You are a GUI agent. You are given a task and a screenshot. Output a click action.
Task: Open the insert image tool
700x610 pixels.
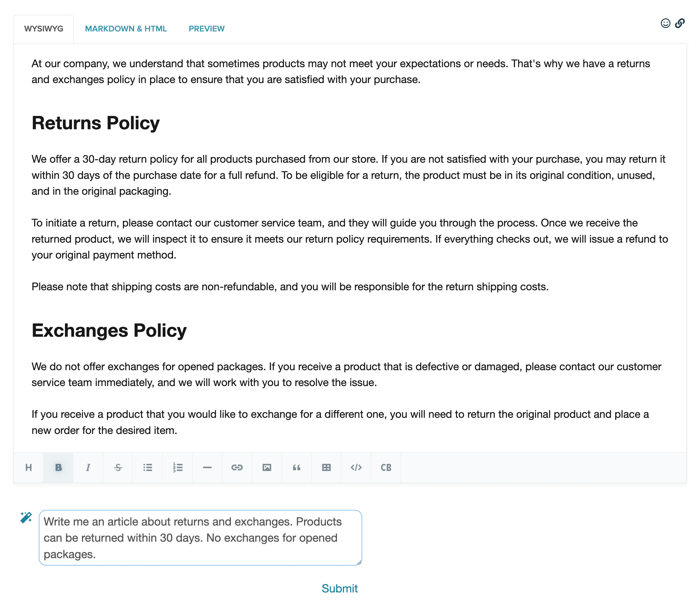tap(267, 467)
